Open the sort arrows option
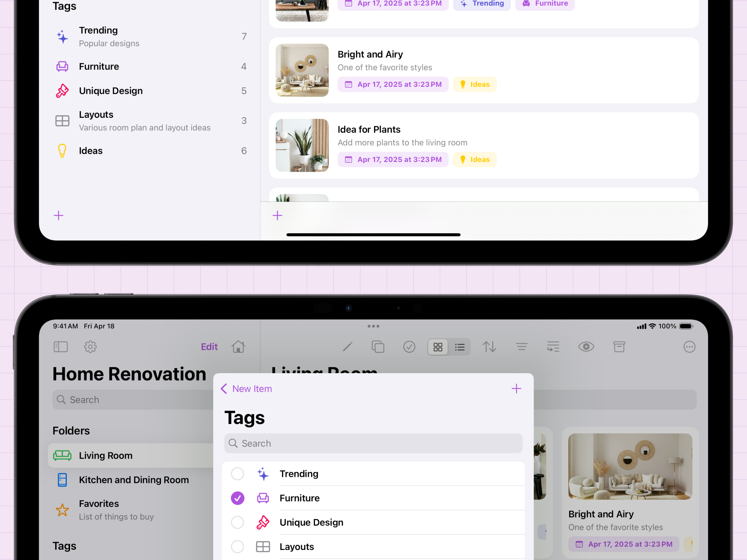This screenshot has height=560, width=747. point(489,347)
